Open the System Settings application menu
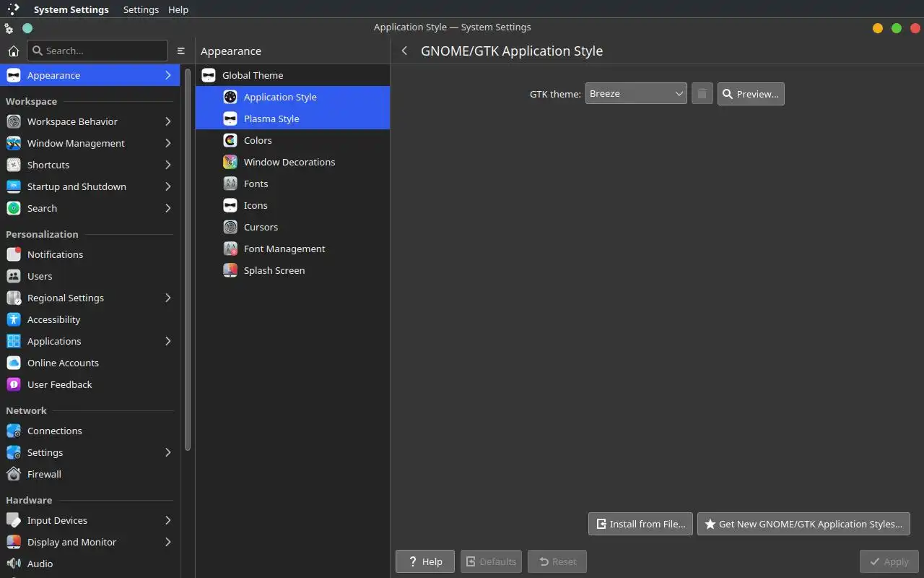Screen dimensions: 924x578 pyautogui.click(x=71, y=9)
